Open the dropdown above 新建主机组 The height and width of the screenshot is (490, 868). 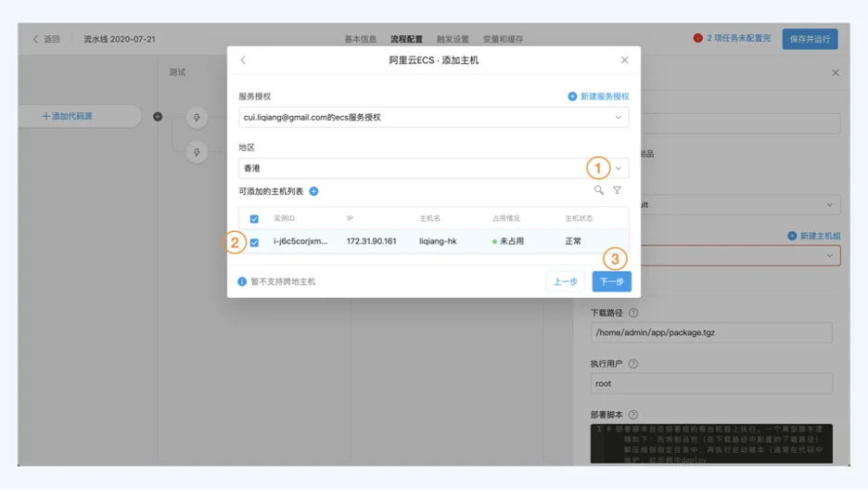click(741, 205)
